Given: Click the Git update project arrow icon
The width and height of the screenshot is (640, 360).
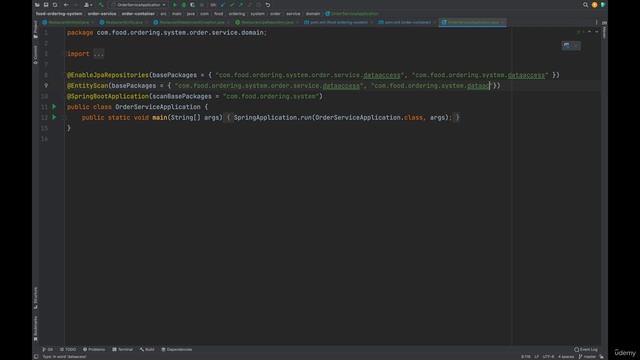Looking at the screenshot, I should coord(223,5).
